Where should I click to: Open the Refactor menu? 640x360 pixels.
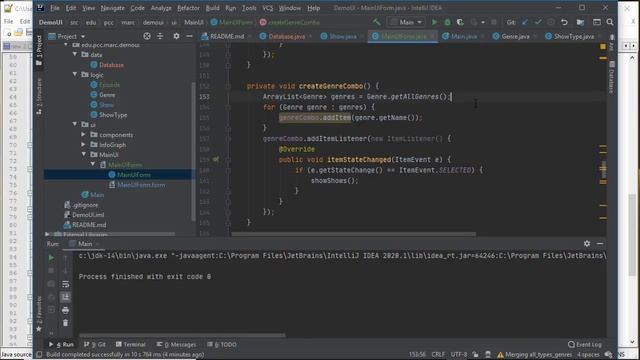[188, 8]
